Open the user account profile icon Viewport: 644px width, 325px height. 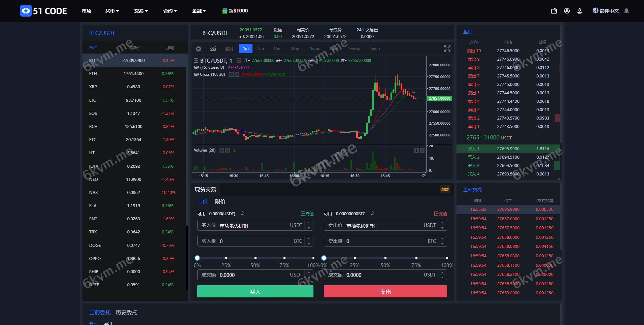567,11
